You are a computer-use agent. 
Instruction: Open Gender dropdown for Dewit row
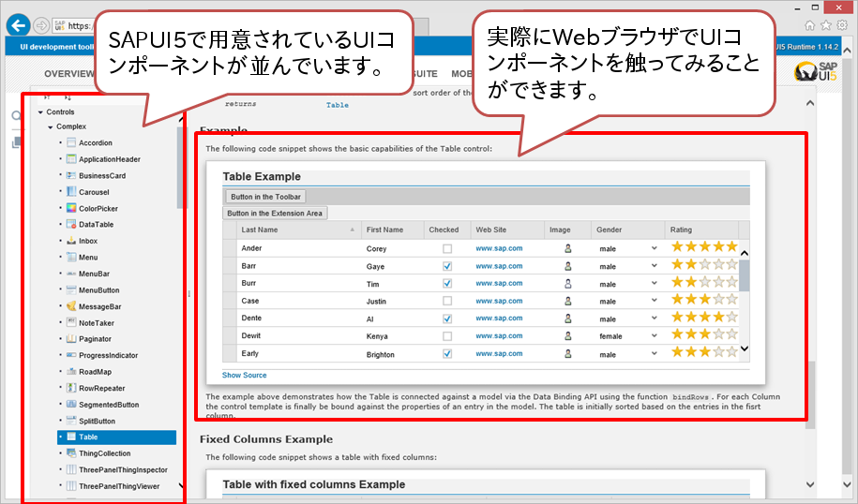[654, 335]
